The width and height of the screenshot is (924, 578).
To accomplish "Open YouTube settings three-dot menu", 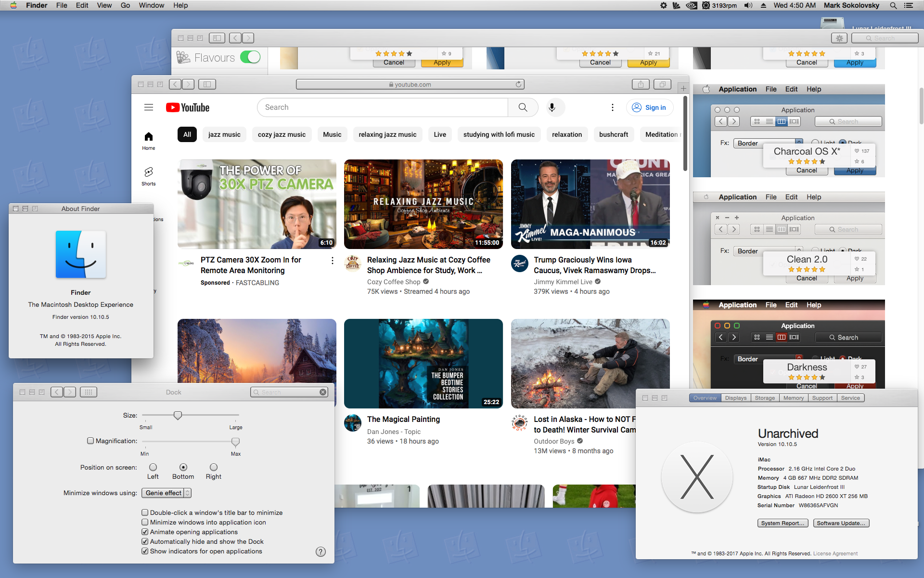I will (x=612, y=107).
